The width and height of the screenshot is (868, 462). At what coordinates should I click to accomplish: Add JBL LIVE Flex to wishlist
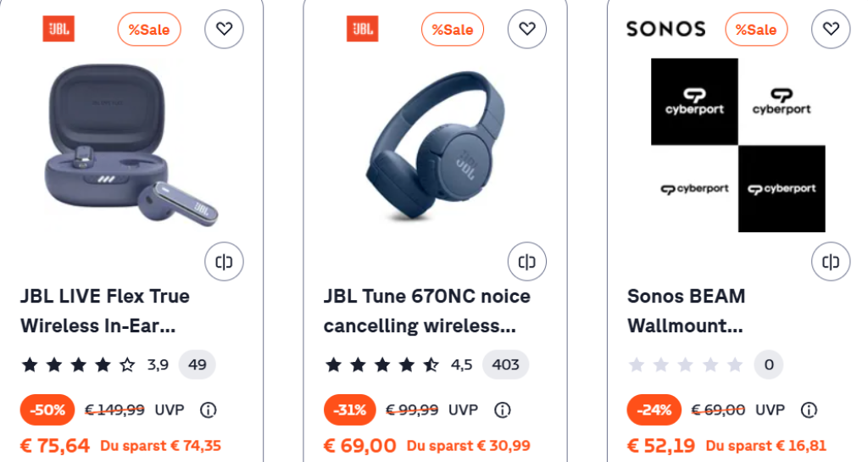[x=224, y=29]
